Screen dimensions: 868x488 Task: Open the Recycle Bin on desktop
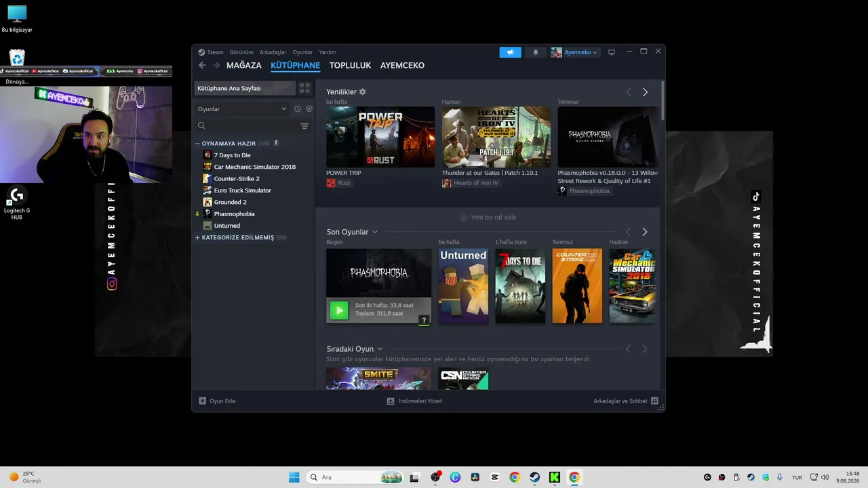(17, 58)
